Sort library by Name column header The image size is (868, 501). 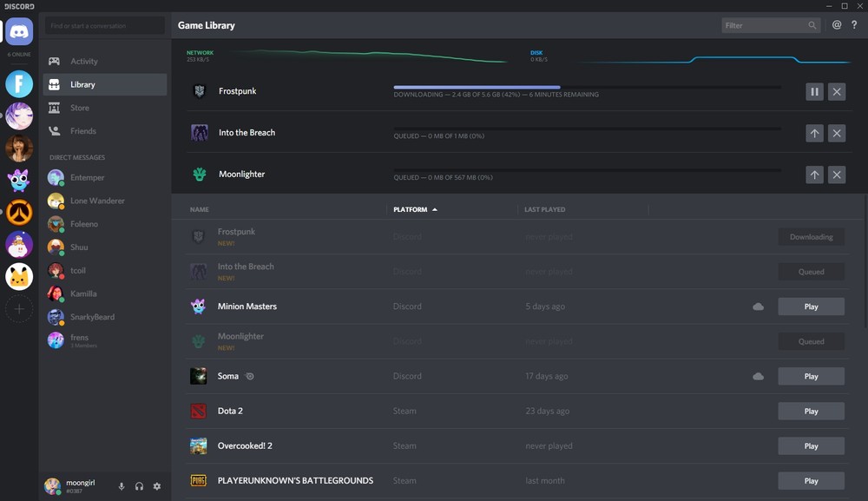pos(200,209)
